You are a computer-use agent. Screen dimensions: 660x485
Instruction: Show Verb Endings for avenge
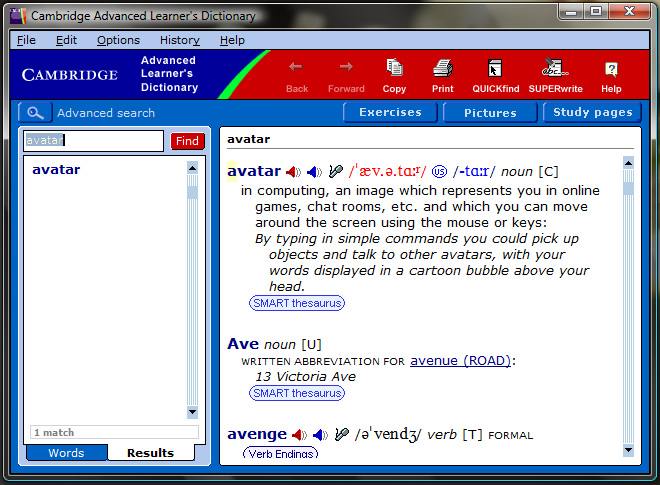click(280, 454)
